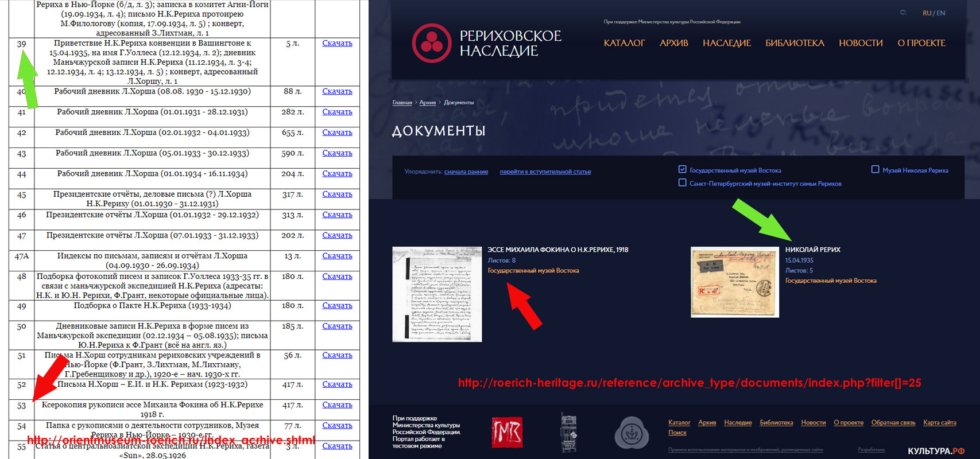Open the НИКОЛАЙ РЕРИХ document title
The image size is (980, 459).
(813, 250)
